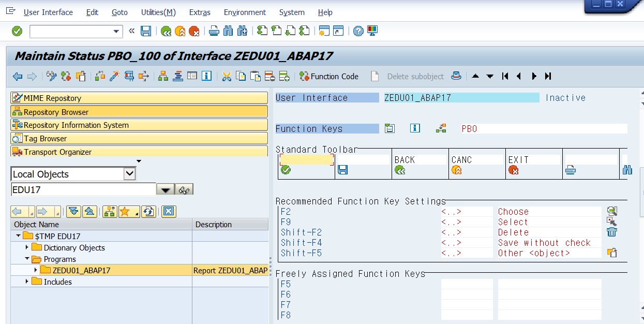
Task: Open the Extras menu
Action: tap(200, 12)
